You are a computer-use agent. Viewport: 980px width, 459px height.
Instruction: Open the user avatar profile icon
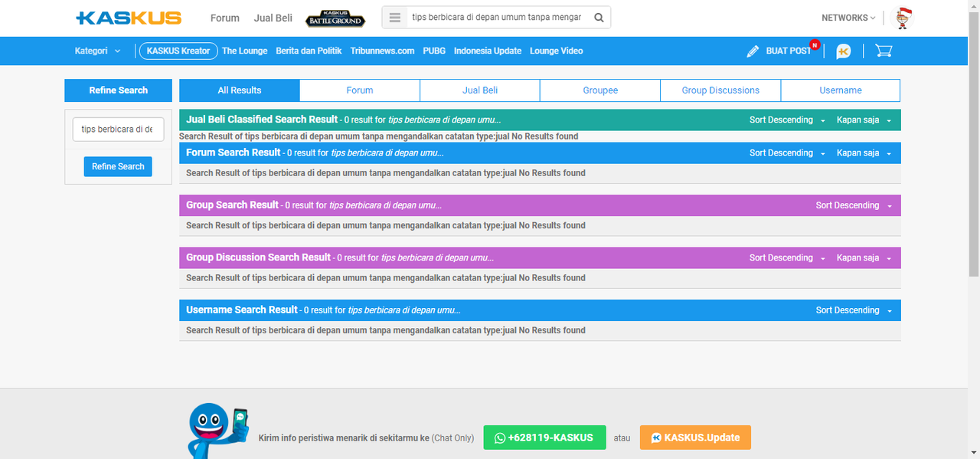pyautogui.click(x=903, y=18)
